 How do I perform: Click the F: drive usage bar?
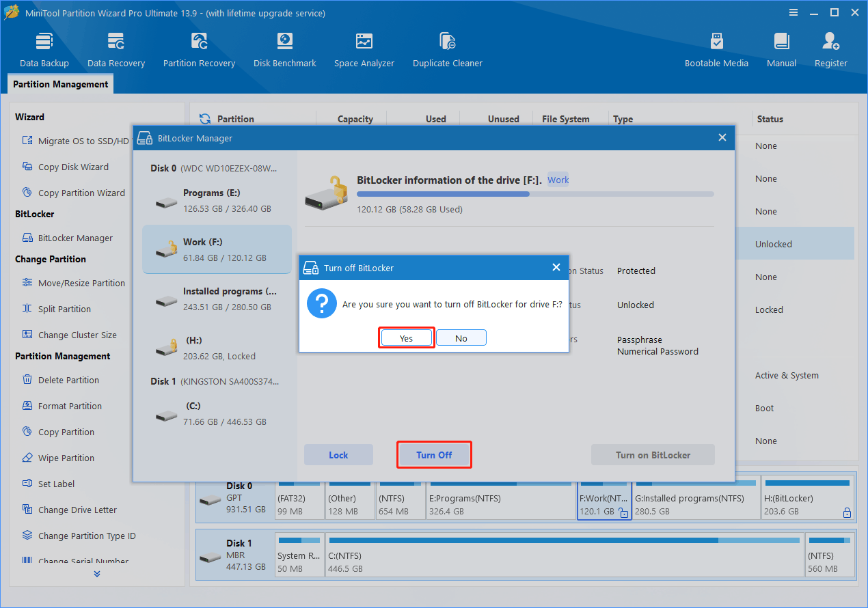[535, 194]
